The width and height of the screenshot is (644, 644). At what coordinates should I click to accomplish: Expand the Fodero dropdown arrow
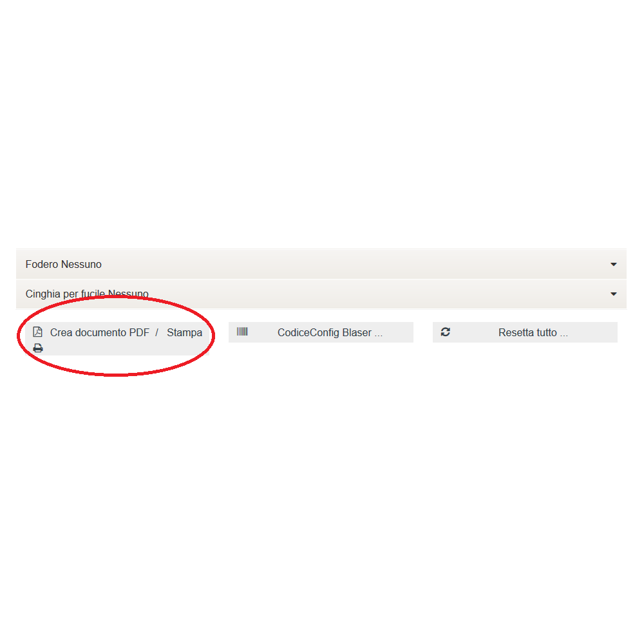613,265
